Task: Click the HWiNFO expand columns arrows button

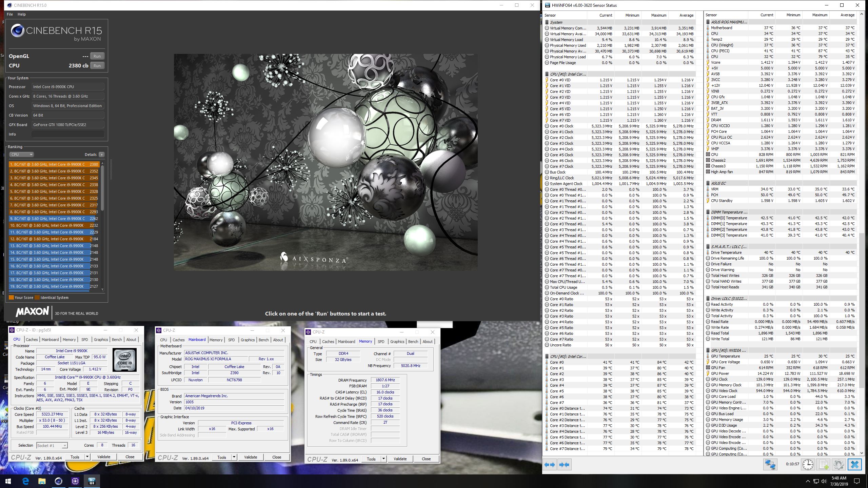Action: (550, 465)
